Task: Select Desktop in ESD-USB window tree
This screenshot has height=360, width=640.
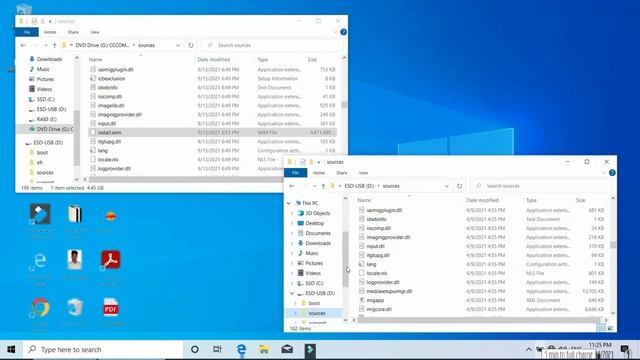Action: click(314, 223)
